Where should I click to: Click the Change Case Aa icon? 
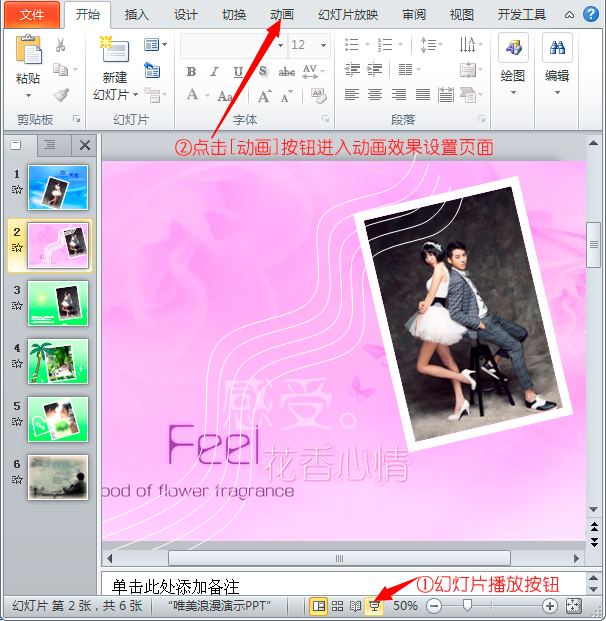[x=225, y=96]
